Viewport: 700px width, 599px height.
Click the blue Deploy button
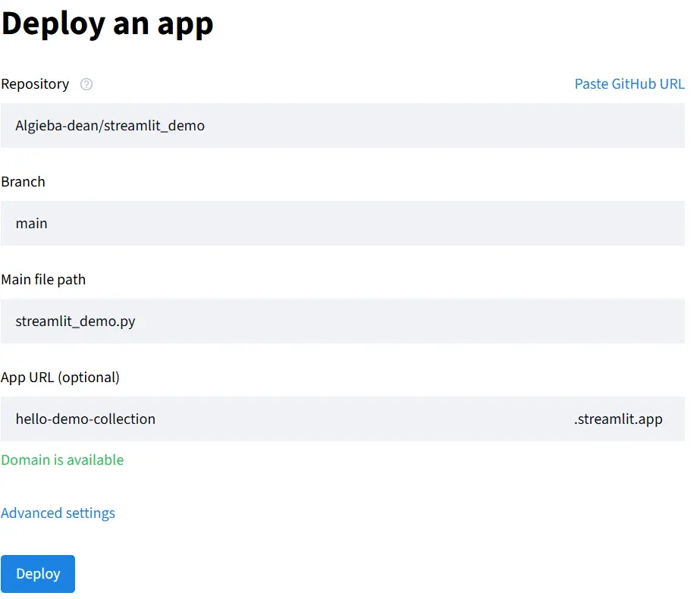(x=38, y=573)
